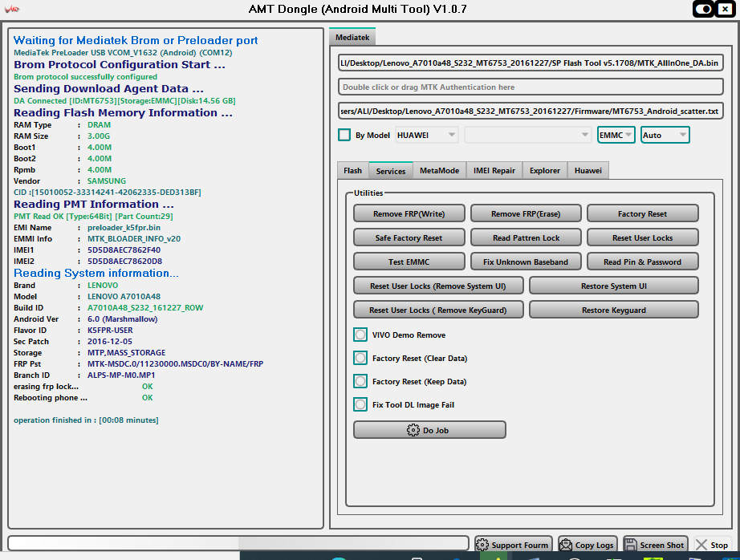Click the Factory Reset utility button

(x=642, y=213)
